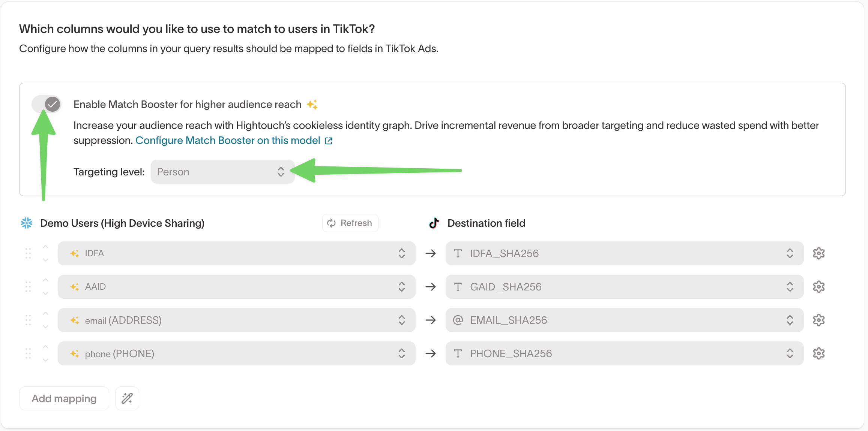Move the phone (PHONE) row up with the stepper
This screenshot has width=868, height=431.
[45, 347]
